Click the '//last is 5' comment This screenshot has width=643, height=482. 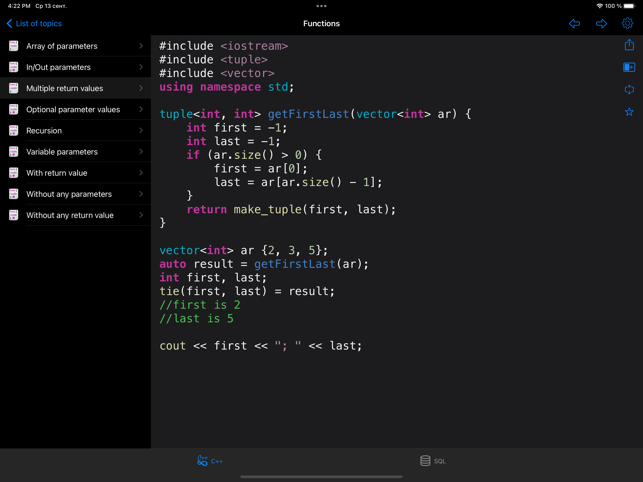coord(196,318)
